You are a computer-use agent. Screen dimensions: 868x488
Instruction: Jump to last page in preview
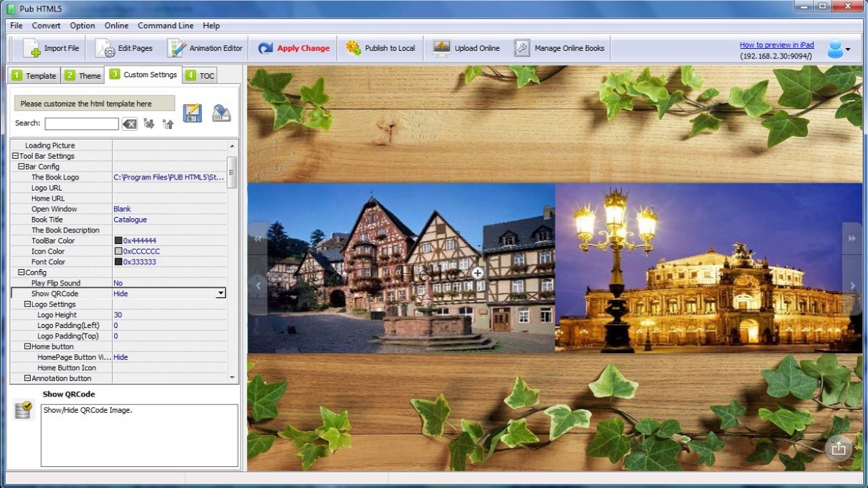(x=852, y=239)
